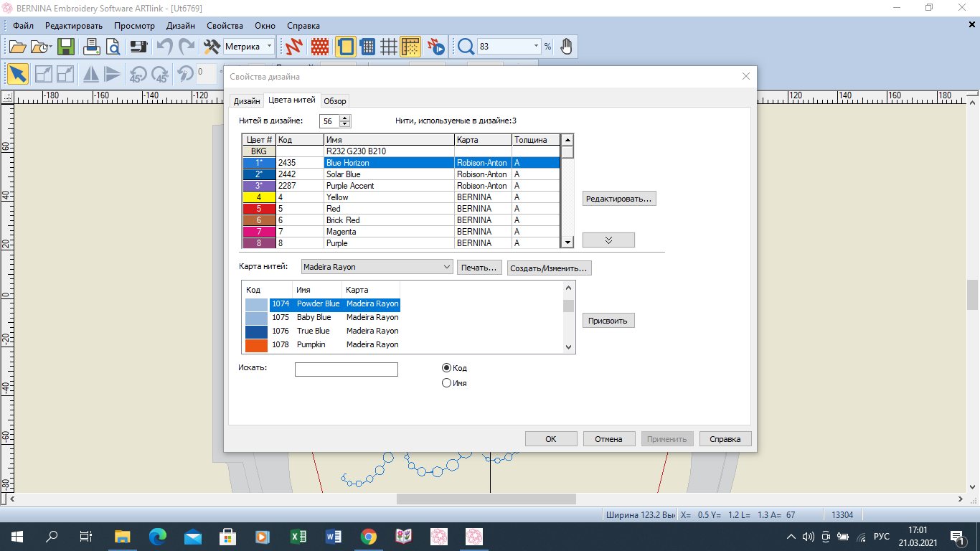Open Word from the taskbar

coord(334,536)
